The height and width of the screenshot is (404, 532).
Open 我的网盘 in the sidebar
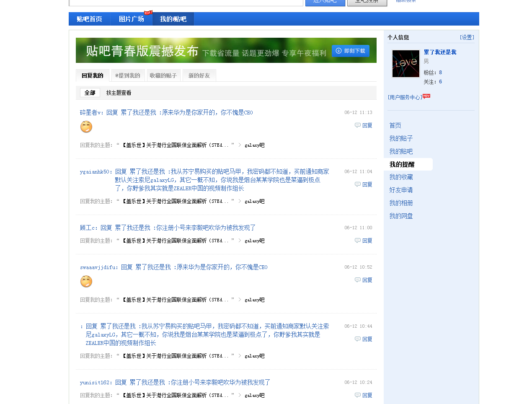401,216
